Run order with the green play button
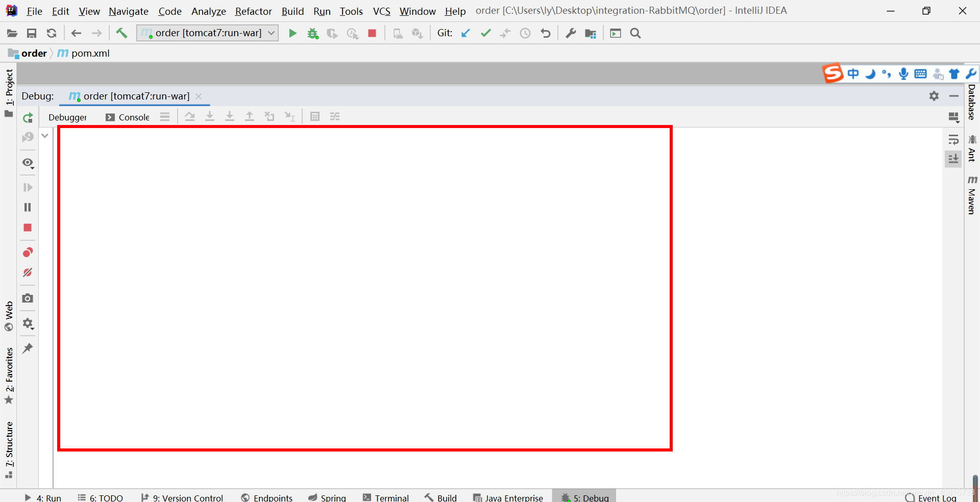Image resolution: width=980 pixels, height=502 pixels. (292, 33)
